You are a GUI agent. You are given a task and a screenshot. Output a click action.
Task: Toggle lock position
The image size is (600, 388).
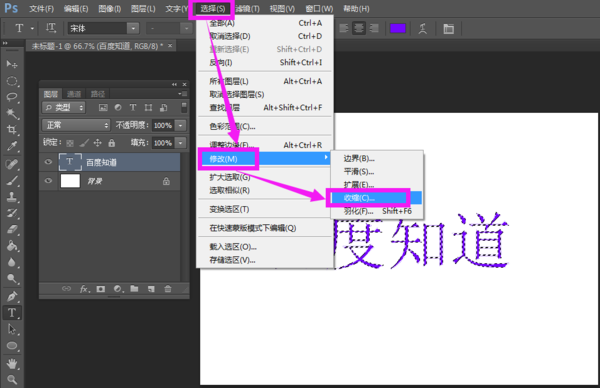98,143
